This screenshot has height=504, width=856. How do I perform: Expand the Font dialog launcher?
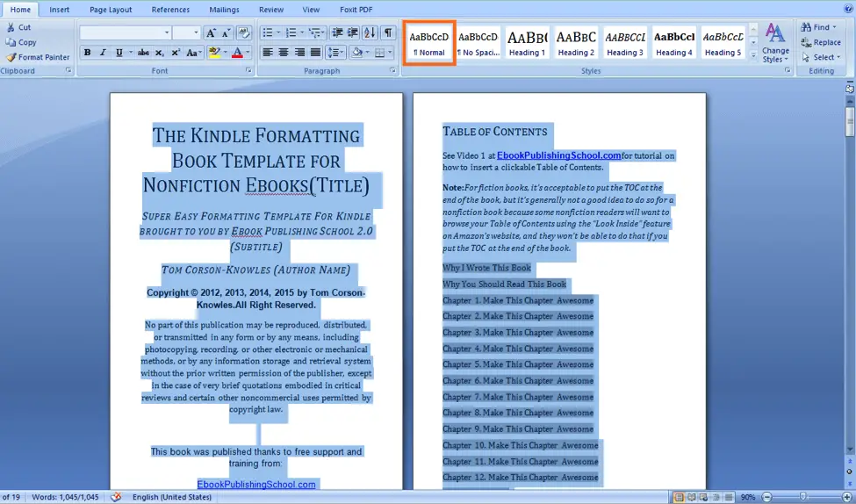tap(248, 70)
